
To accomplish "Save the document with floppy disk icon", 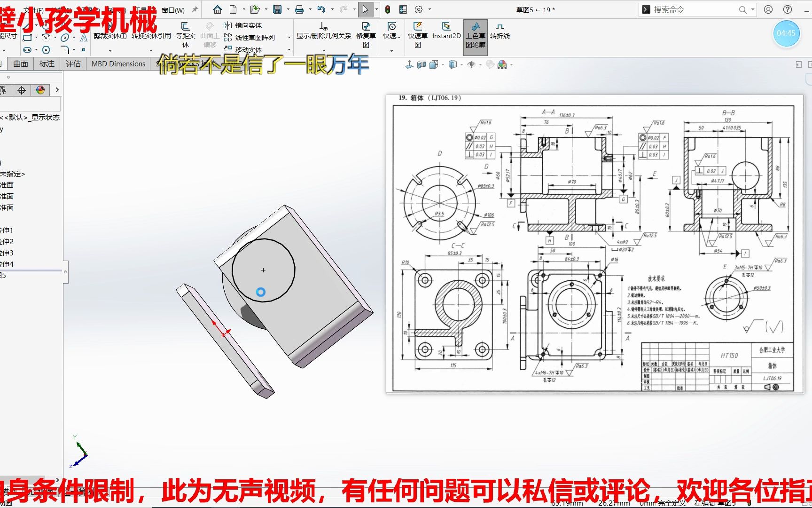I will point(277,9).
